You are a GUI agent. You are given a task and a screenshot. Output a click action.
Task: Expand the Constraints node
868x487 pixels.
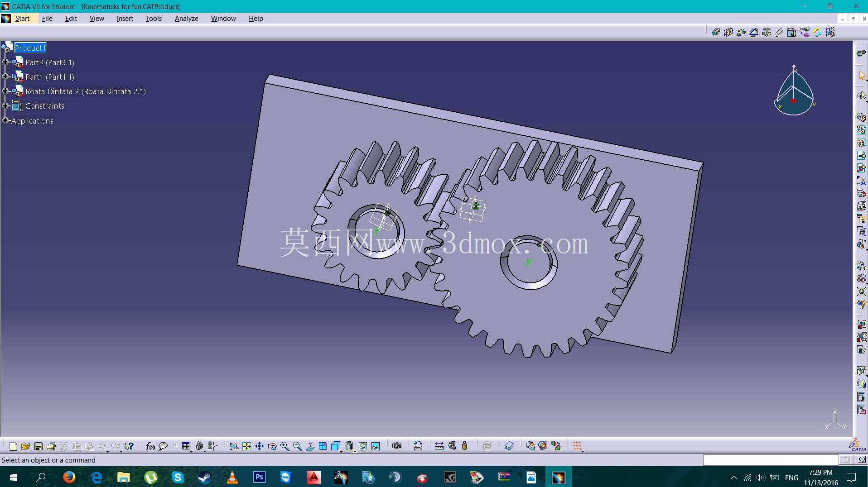[x=5, y=105]
